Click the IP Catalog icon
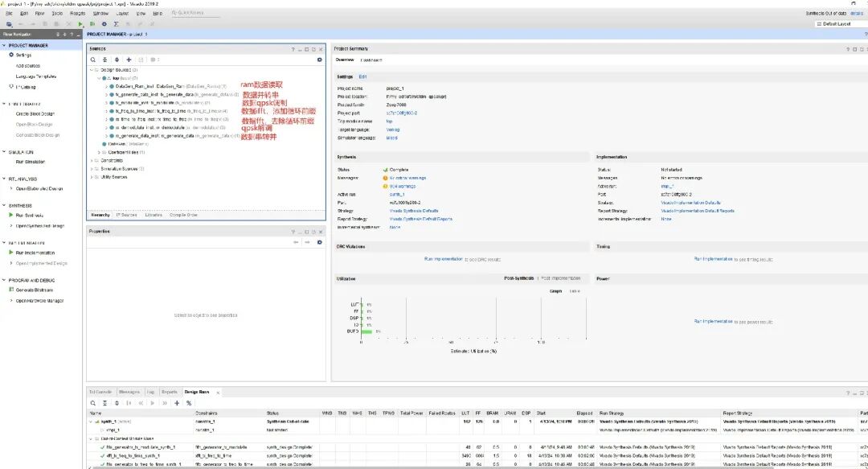The image size is (868, 469). [11, 87]
